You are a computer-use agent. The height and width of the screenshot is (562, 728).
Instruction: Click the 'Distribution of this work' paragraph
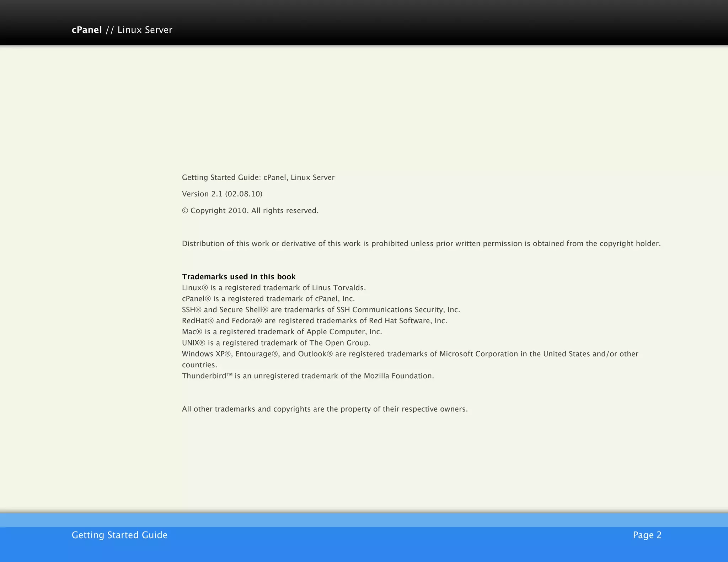(421, 244)
